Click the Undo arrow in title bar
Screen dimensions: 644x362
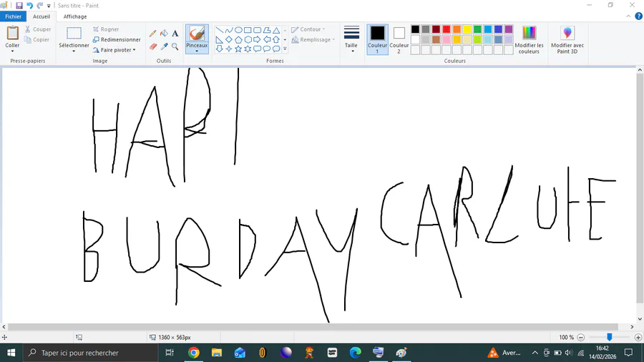click(29, 5)
